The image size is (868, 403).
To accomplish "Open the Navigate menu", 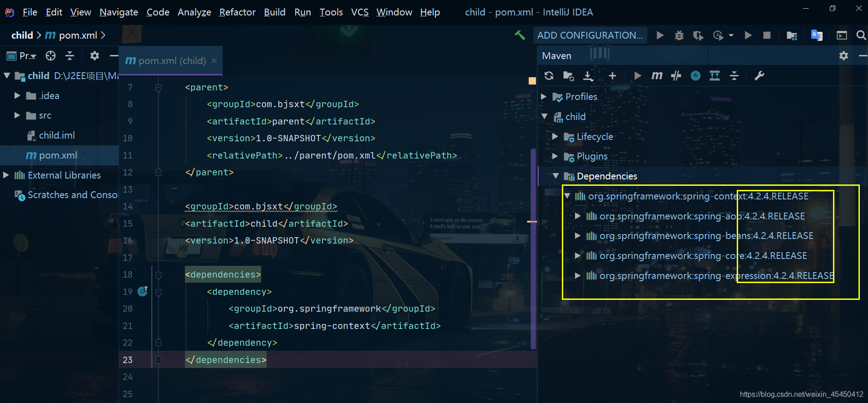I will [119, 12].
